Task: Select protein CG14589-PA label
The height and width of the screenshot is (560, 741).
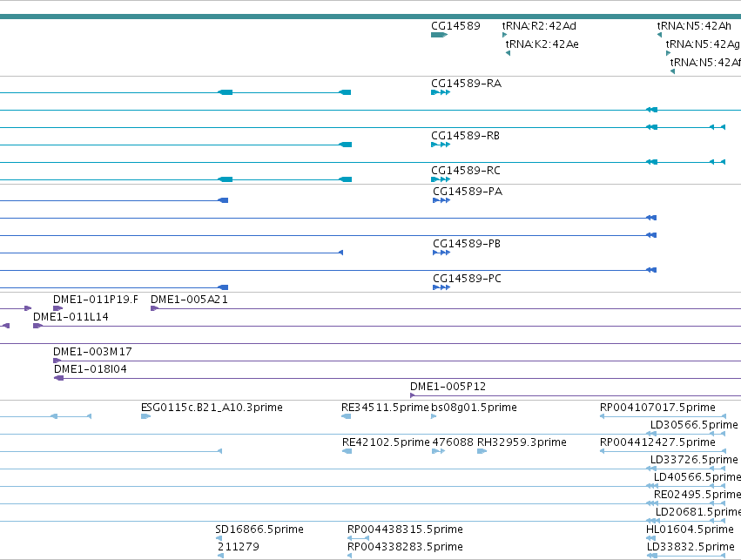Action: [468, 192]
